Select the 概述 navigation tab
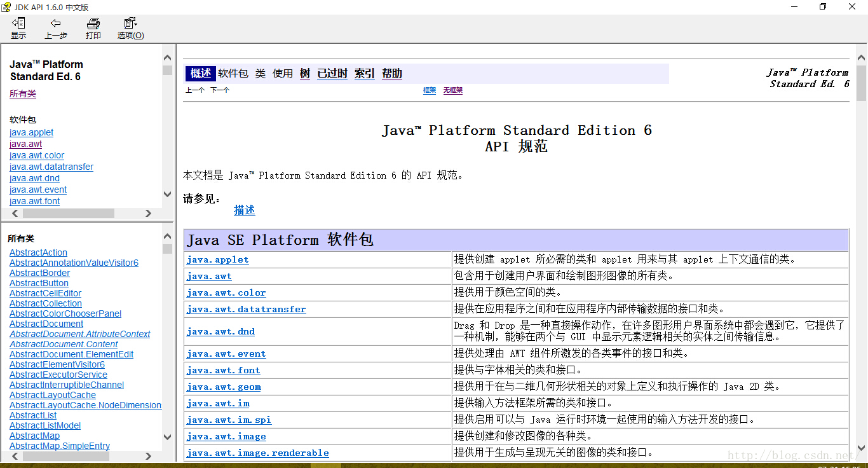 pyautogui.click(x=200, y=74)
